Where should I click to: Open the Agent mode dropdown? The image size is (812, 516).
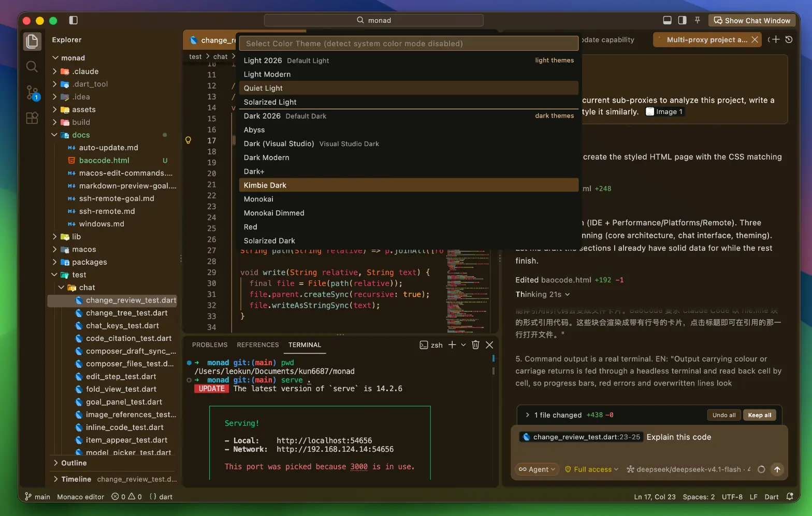[537, 469]
